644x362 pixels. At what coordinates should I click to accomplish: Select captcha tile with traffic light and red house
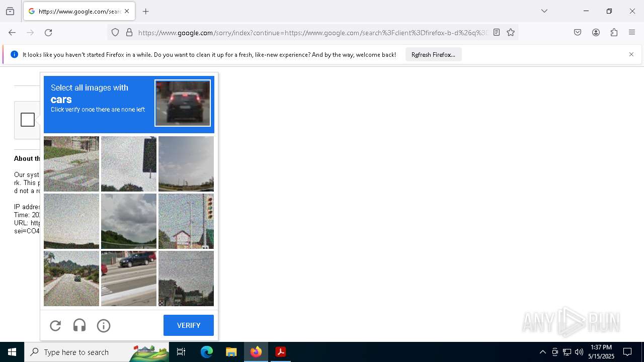click(186, 221)
